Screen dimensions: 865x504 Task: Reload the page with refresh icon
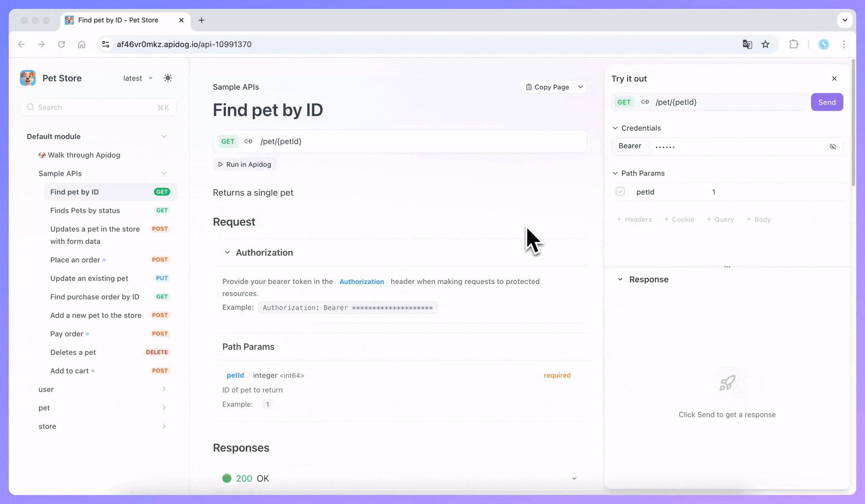[62, 44]
